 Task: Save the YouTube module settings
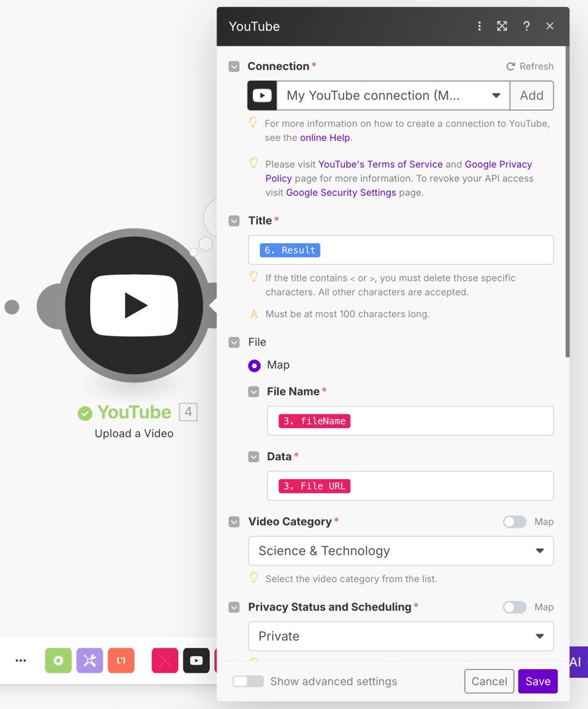tap(538, 681)
